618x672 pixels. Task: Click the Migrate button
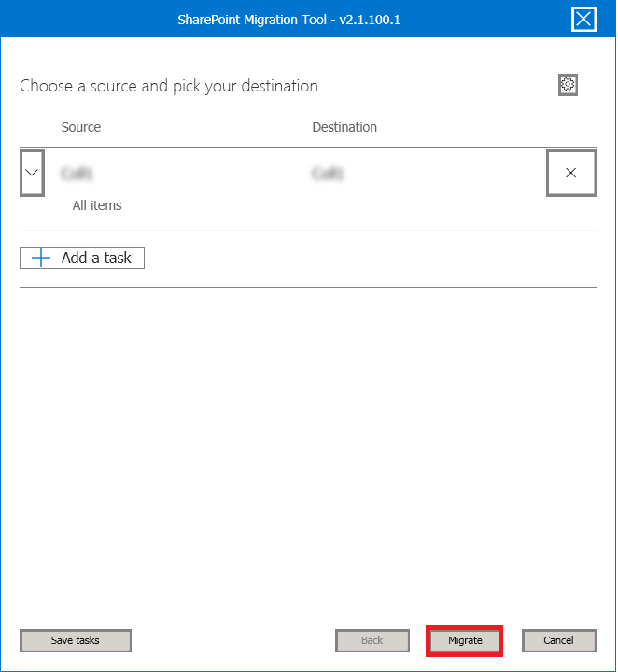(x=465, y=640)
